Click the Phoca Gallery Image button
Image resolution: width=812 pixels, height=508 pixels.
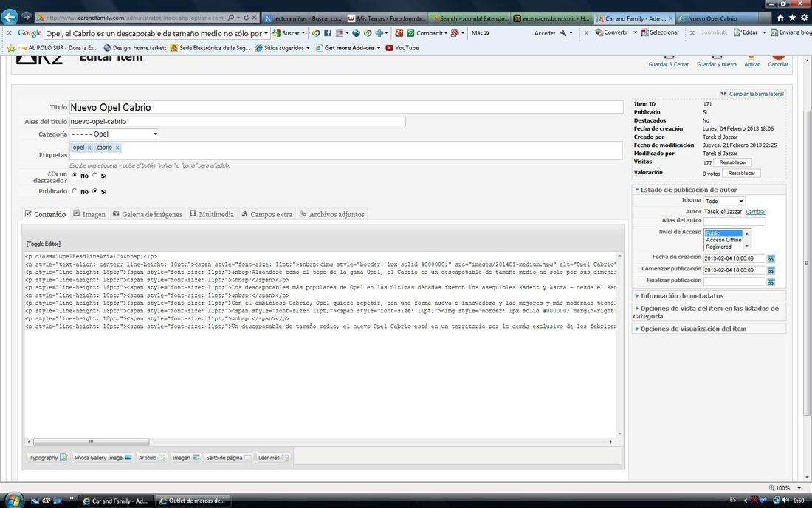point(103,458)
